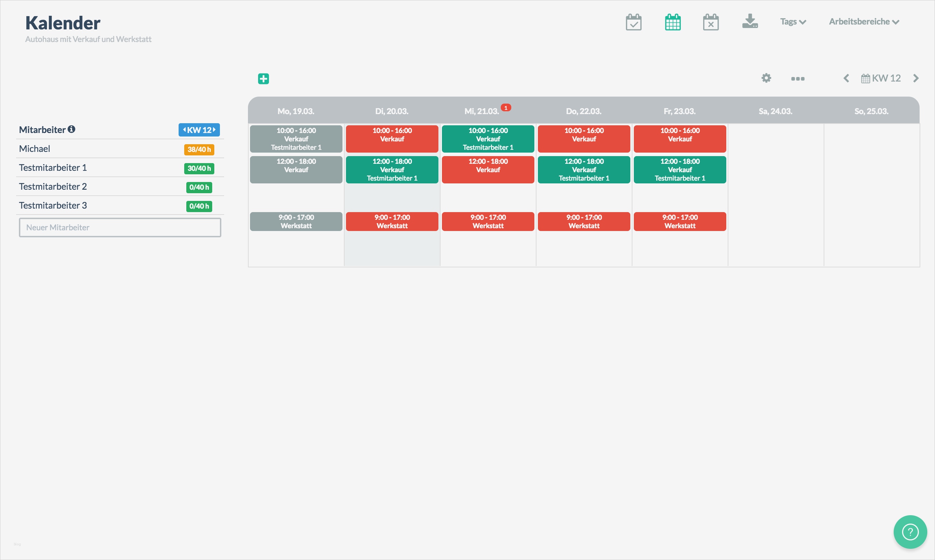Open the Mi, 21.03. day header
935x560 pixels.
click(482, 111)
